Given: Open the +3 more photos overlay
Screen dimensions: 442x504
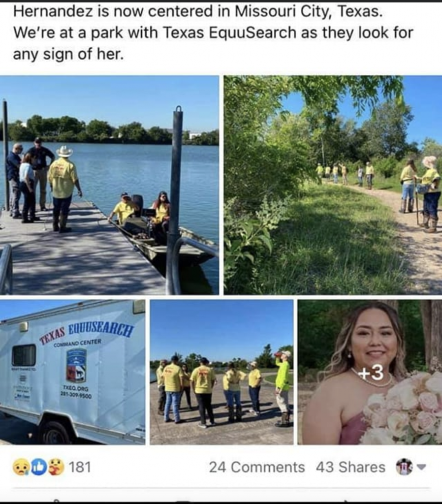Looking at the screenshot, I should 371,373.
